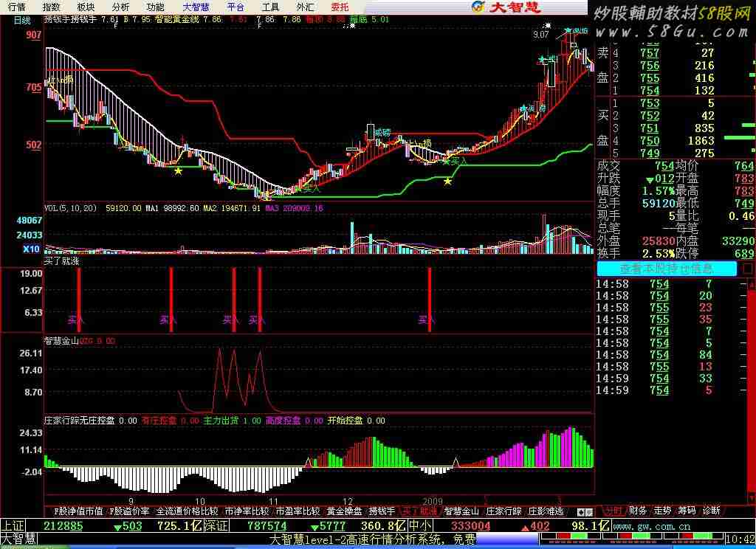Open the 财务 side tab
The width and height of the screenshot is (756, 549).
[x=637, y=511]
